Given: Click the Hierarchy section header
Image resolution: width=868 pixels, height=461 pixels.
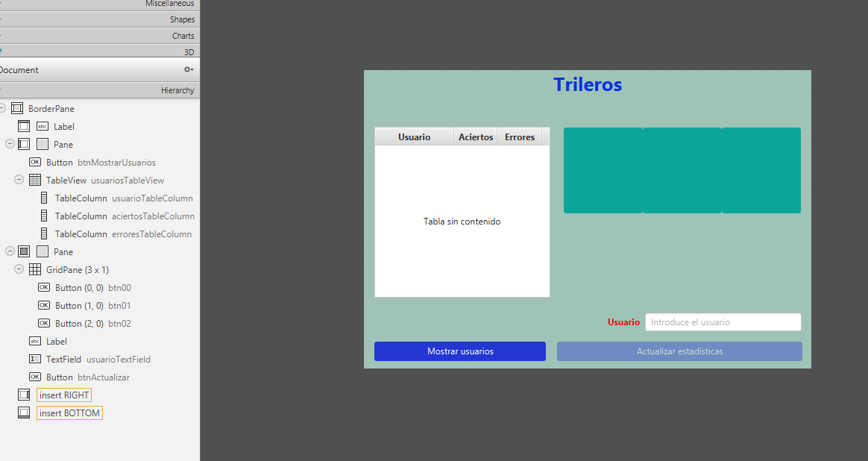Looking at the screenshot, I should tap(100, 90).
